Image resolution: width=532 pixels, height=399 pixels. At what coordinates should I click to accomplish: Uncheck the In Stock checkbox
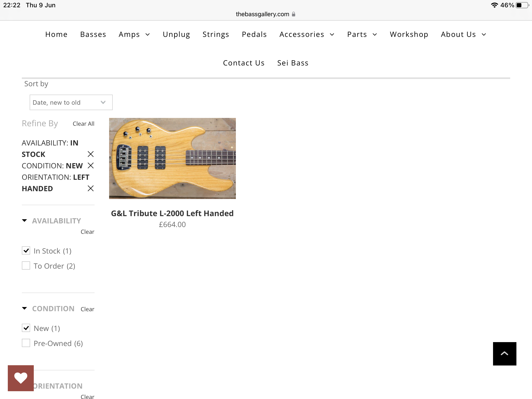26,250
